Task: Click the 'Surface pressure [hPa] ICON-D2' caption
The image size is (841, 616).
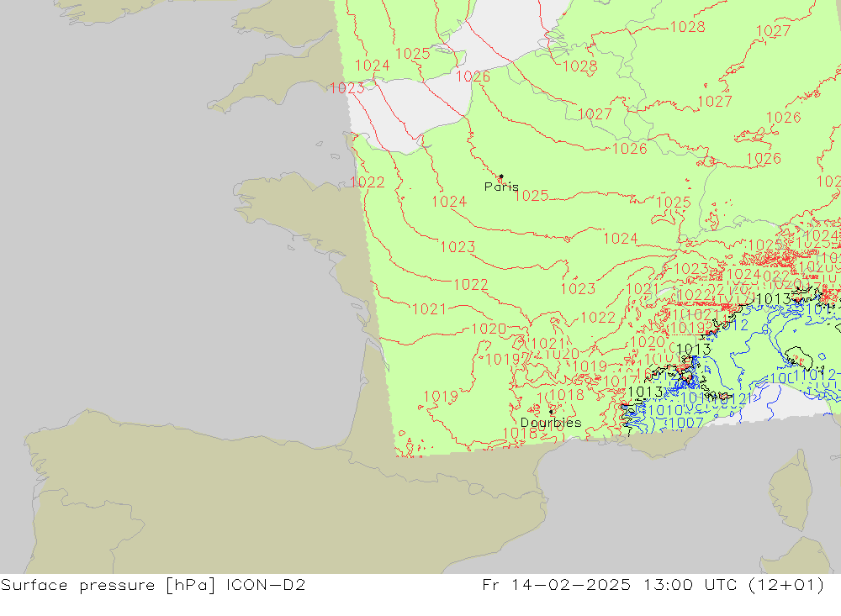Action: [153, 585]
